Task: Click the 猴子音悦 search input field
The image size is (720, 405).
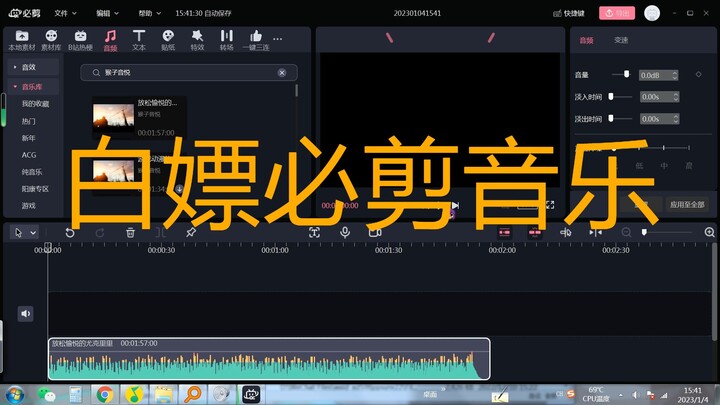Action: point(189,73)
